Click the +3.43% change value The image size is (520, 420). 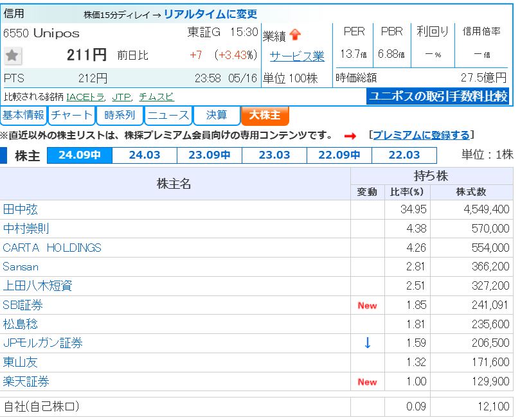click(236, 55)
